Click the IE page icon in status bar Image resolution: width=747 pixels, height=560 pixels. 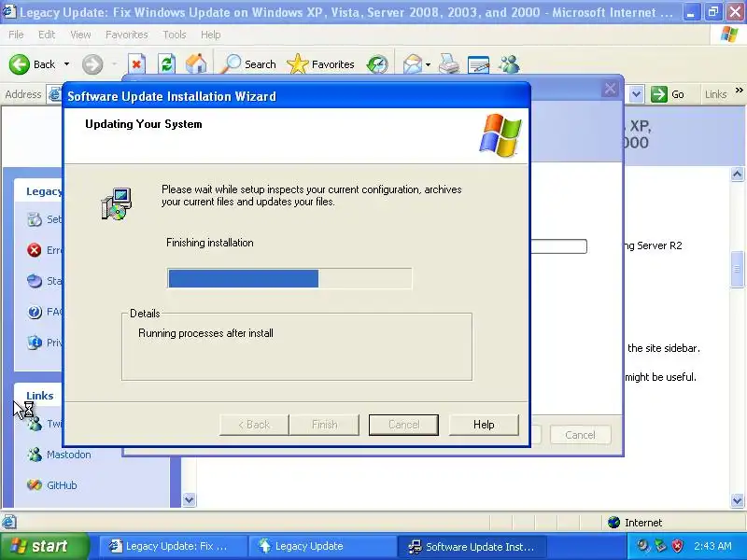(9, 523)
